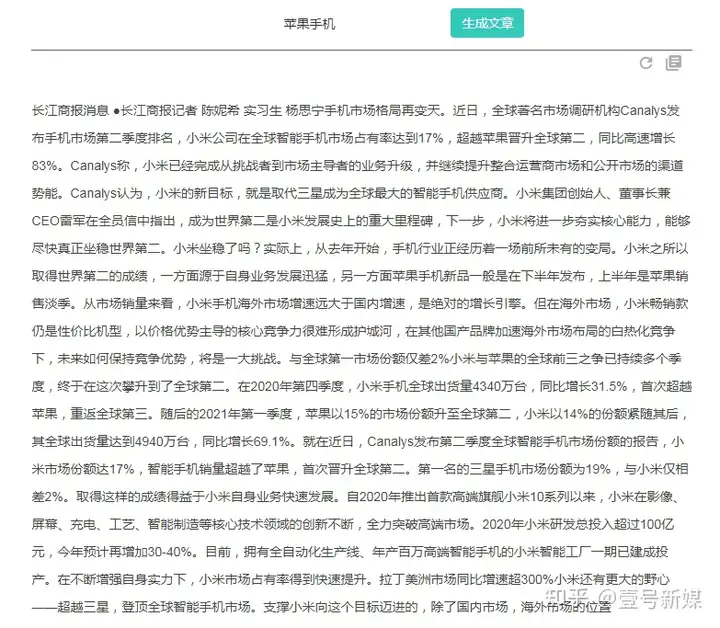Click the text 长江商报消息
The width and height of the screenshot is (720, 628).
coord(70,111)
